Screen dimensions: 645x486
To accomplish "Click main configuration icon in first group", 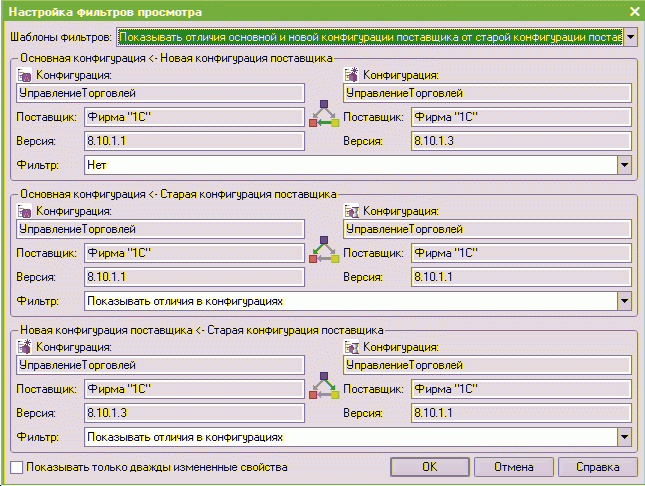I will 24,75.
